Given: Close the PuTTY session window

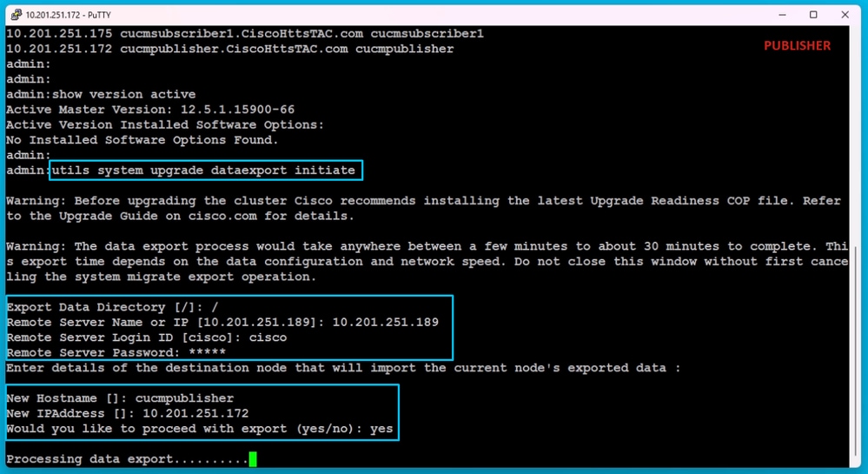Looking at the screenshot, I should pyautogui.click(x=845, y=15).
